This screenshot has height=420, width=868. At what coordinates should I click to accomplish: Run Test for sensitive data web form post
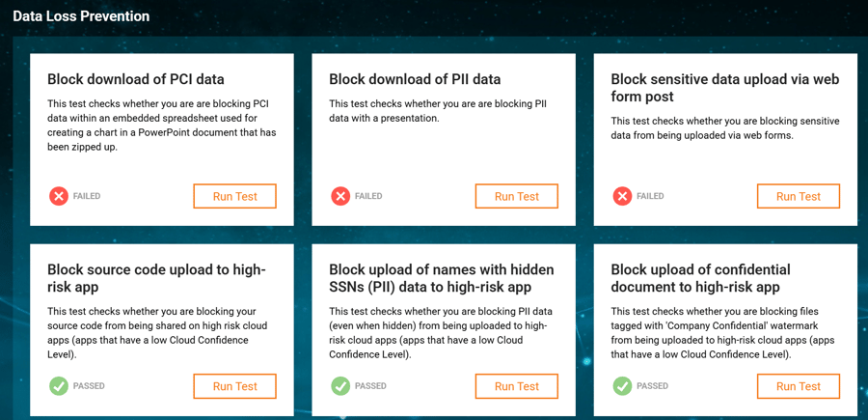click(x=799, y=196)
